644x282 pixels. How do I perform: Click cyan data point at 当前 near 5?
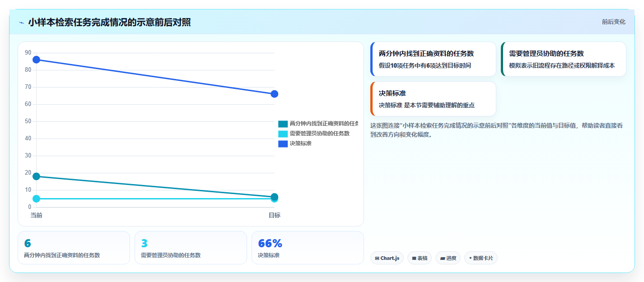[36, 199]
